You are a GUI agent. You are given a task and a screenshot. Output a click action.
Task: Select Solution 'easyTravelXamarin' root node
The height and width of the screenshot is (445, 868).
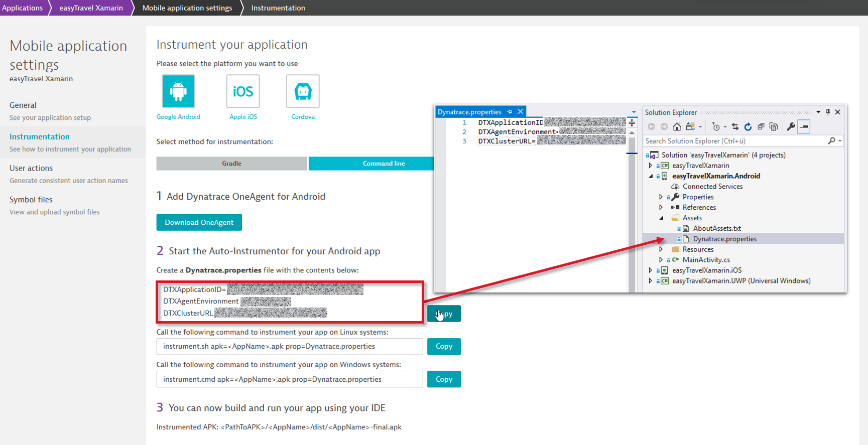723,155
